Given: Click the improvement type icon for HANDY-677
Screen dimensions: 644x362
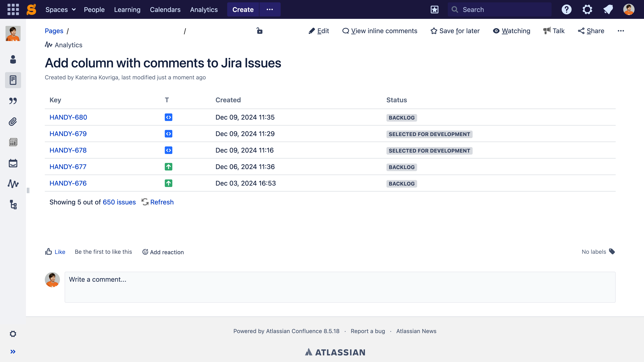Looking at the screenshot, I should coord(169,167).
